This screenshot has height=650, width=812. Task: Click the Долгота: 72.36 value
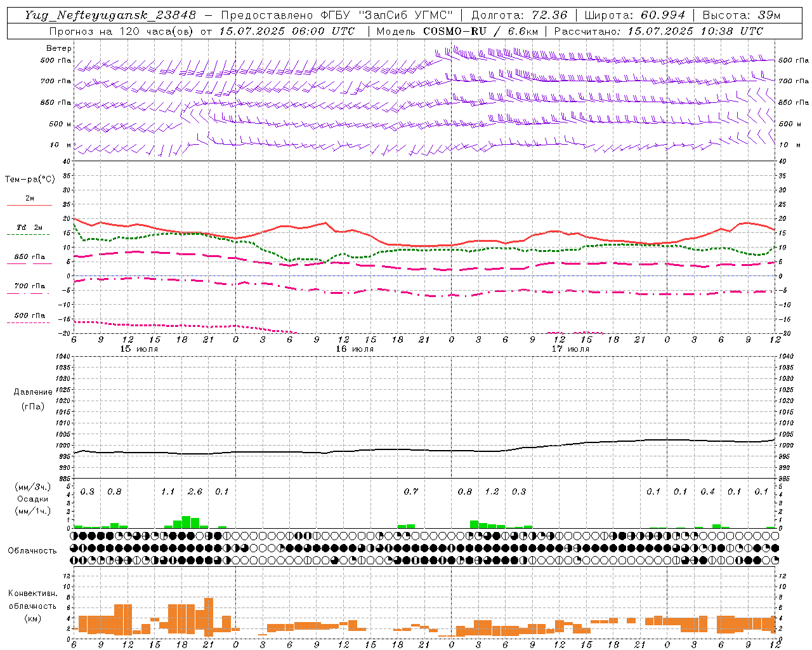coord(519,15)
